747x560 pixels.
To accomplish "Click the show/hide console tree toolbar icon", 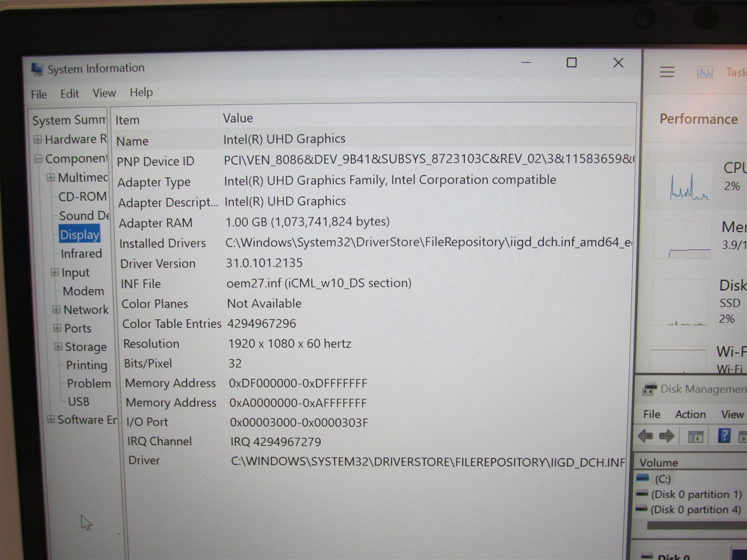I will [696, 437].
